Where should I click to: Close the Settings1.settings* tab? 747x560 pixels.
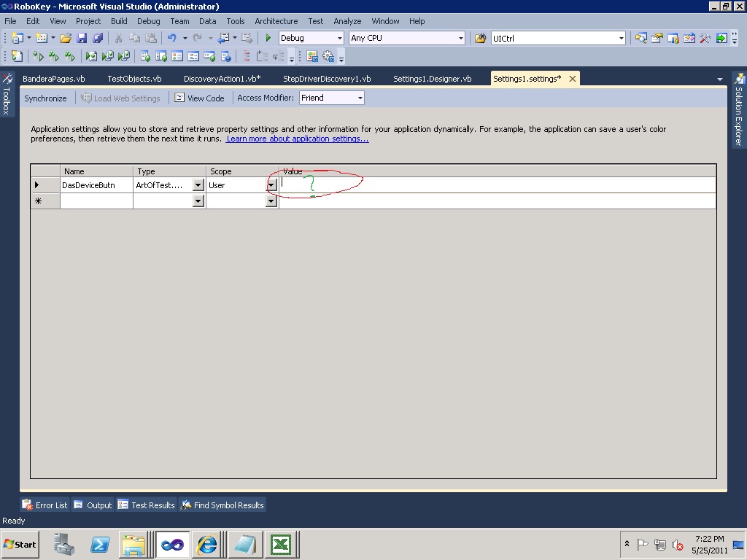573,79
